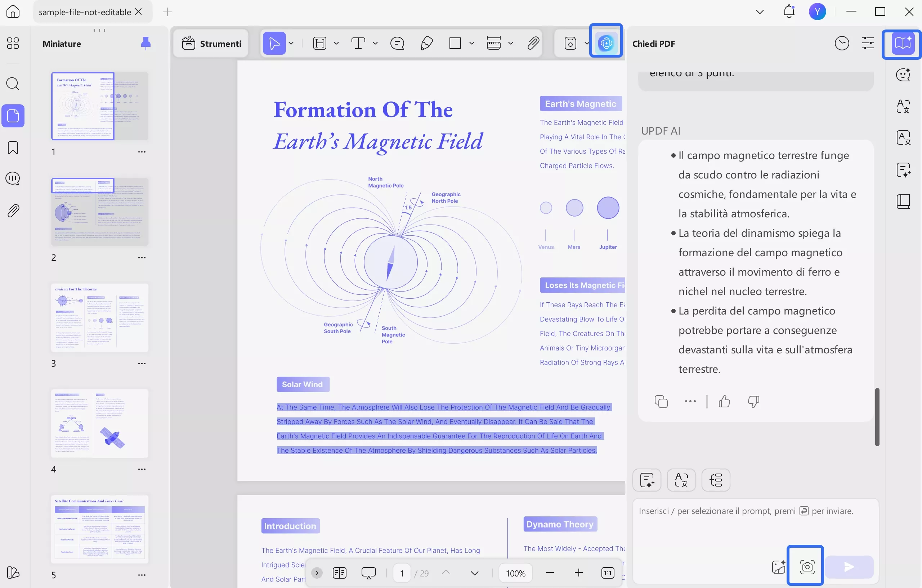The image size is (922, 588).
Task: Toggle the UPDF AI assistant button
Action: point(606,43)
